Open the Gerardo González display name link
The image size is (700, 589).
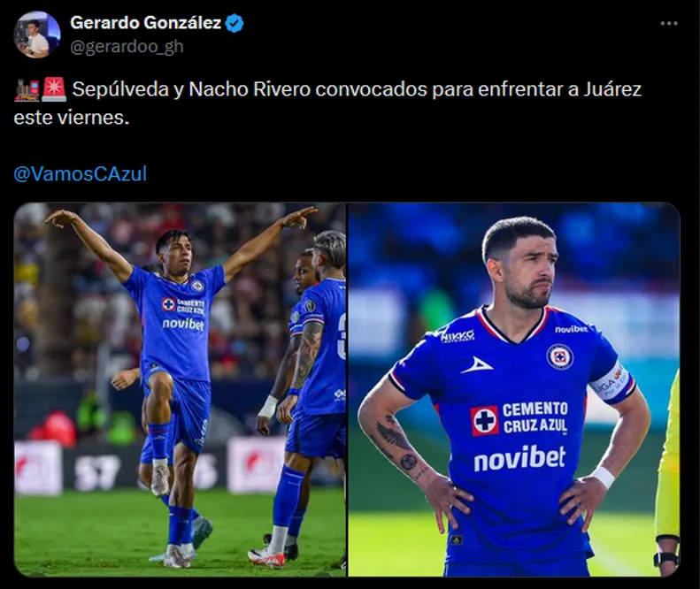[145, 24]
